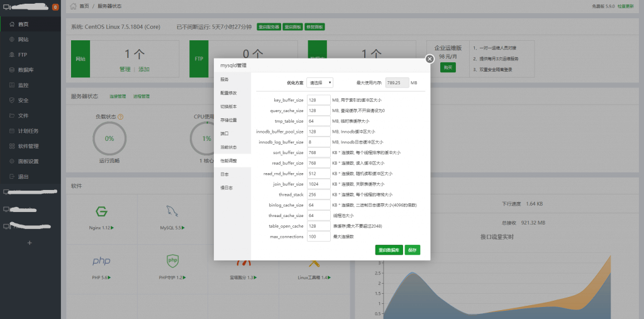Click the green 网站 tile
This screenshot has width=644, height=319.
pyautogui.click(x=80, y=59)
